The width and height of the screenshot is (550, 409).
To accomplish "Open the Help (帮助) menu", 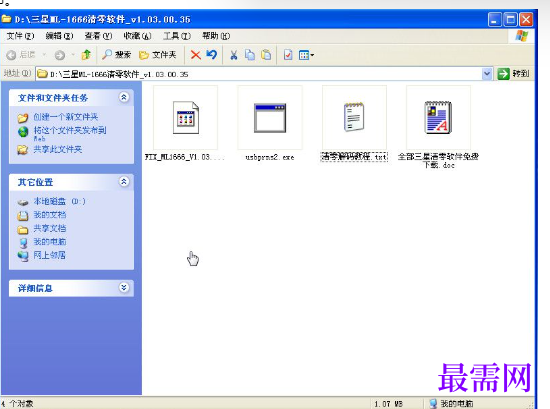I will click(216, 36).
